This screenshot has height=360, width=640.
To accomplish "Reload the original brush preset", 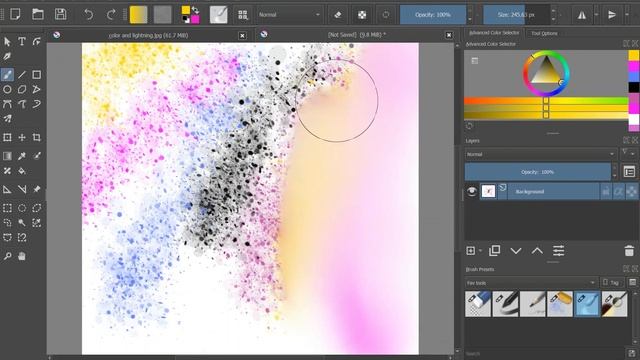I will [x=386, y=15].
